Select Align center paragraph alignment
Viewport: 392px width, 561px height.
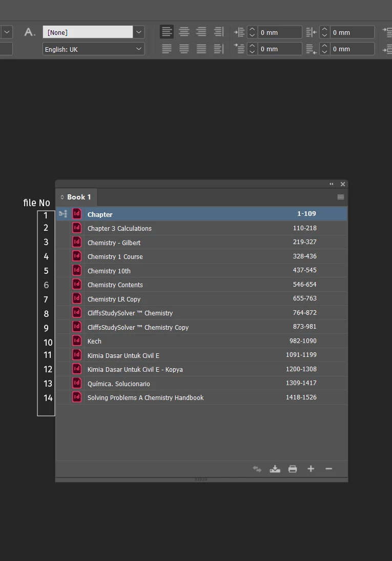pyautogui.click(x=184, y=32)
